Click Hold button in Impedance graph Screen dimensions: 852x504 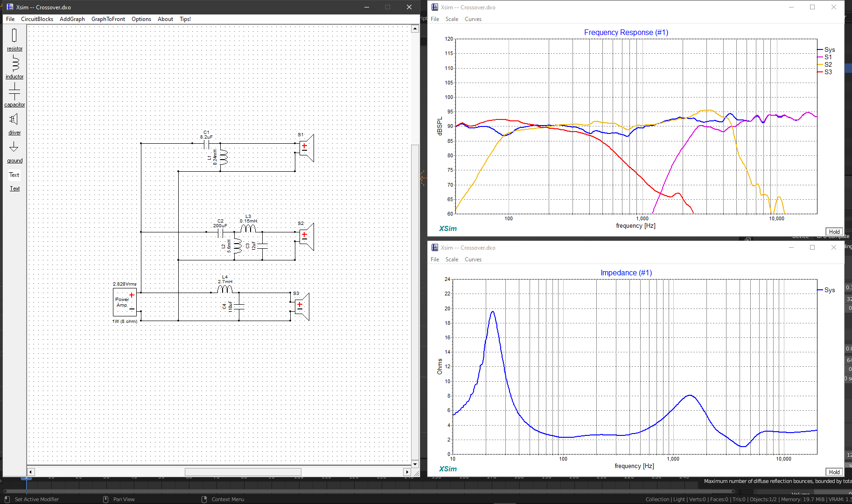(834, 472)
